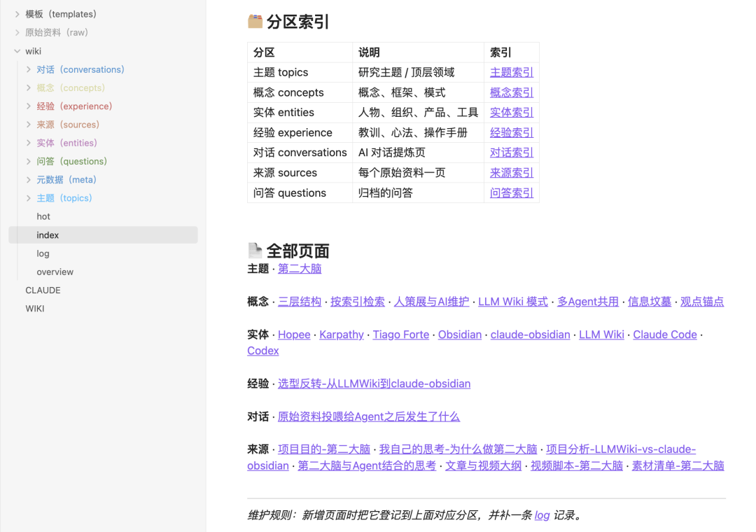The image size is (756, 532).
Task: Open 原始资料投喂给Agent之后发生了什么 conversation link
Action: [369, 416]
